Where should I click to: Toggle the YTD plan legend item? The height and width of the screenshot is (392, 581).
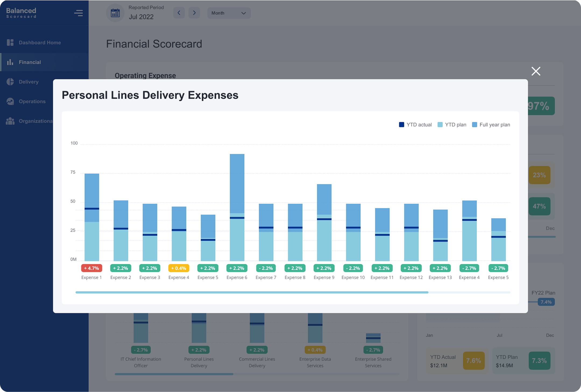[x=452, y=125]
